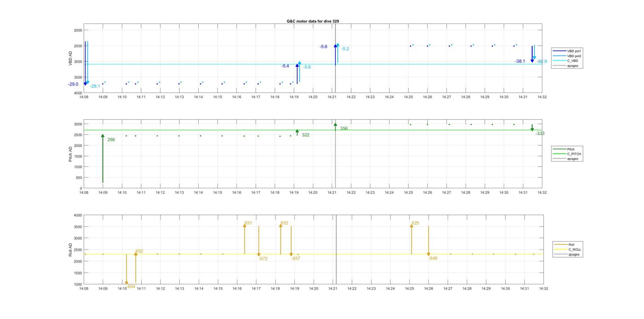Image resolution: width=644 pixels, height=319 pixels.
Task: Click the dark blue VBD arrow labeled -38.1
Action: 532,54
